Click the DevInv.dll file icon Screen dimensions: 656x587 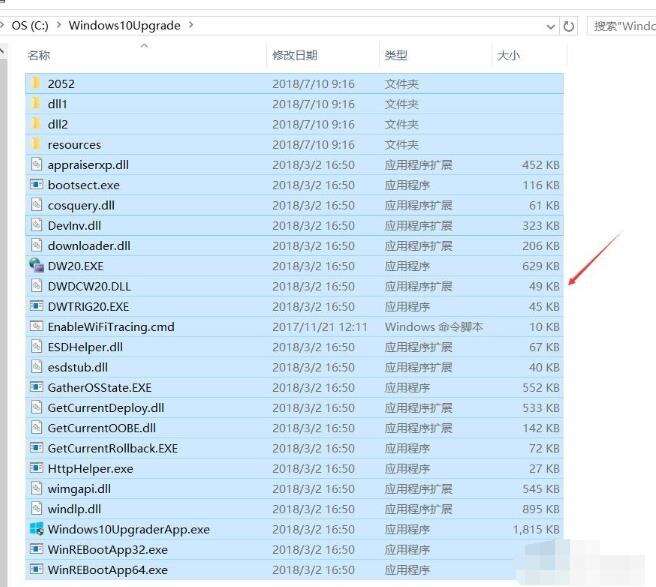pos(36,225)
